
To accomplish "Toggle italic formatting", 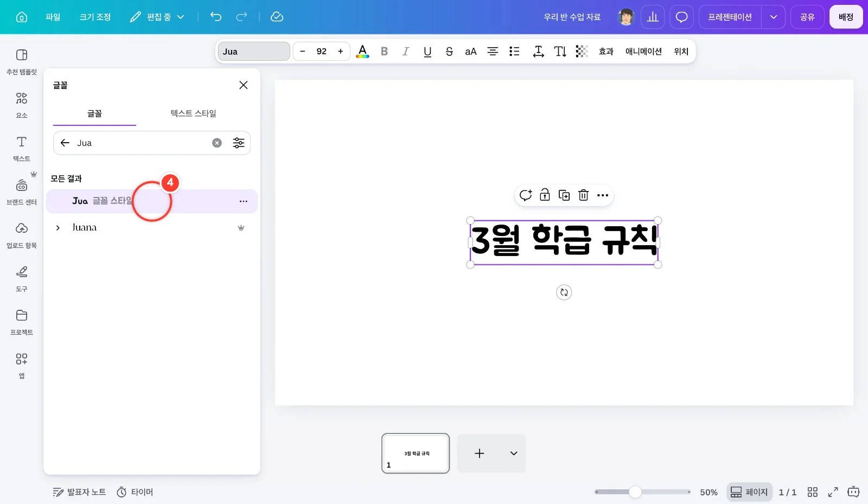I will 406,52.
